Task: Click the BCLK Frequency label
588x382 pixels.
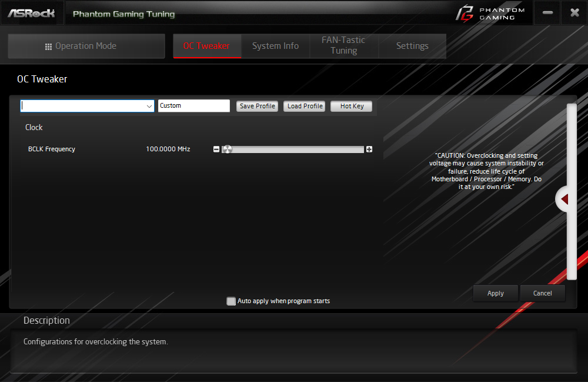Action: click(x=52, y=149)
